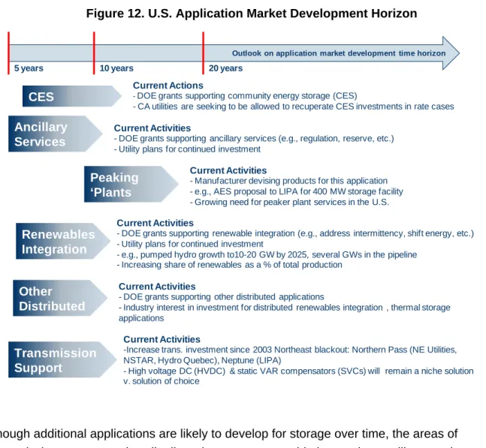This screenshot has height=448, width=486.
Task: Click 'High voltage DC (HVDC) & static VAR' line
Action: 298,371
